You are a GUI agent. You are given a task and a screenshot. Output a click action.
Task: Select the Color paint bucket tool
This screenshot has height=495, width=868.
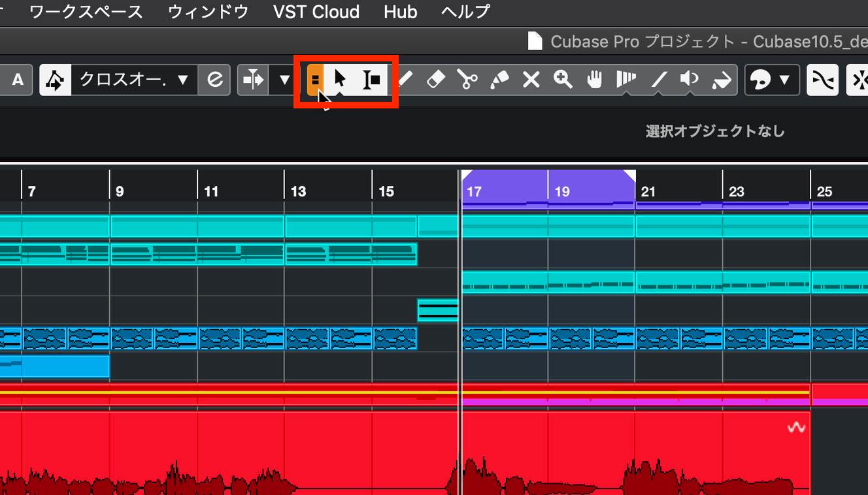[x=722, y=80]
